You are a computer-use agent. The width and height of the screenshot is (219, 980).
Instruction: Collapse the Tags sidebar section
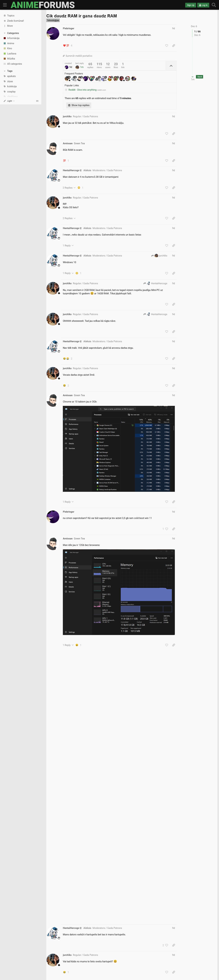click(x=5, y=71)
